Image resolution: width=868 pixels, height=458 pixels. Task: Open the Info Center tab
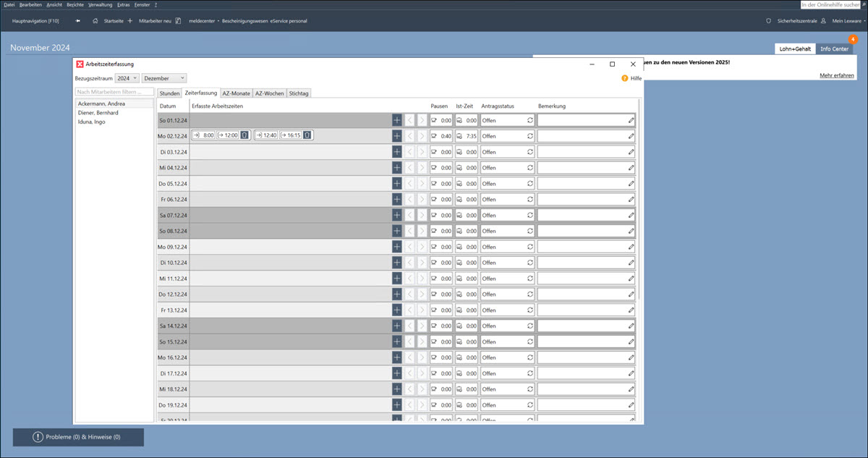tap(835, 48)
